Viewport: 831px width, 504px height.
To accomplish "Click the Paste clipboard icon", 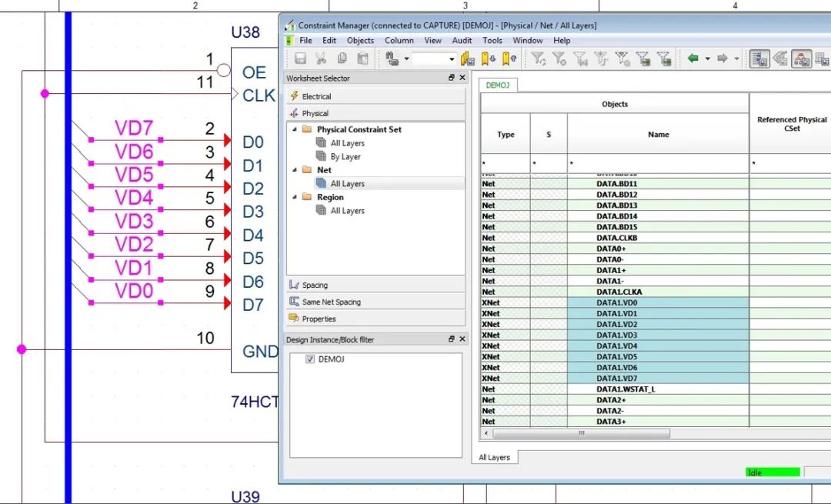I will 363,58.
